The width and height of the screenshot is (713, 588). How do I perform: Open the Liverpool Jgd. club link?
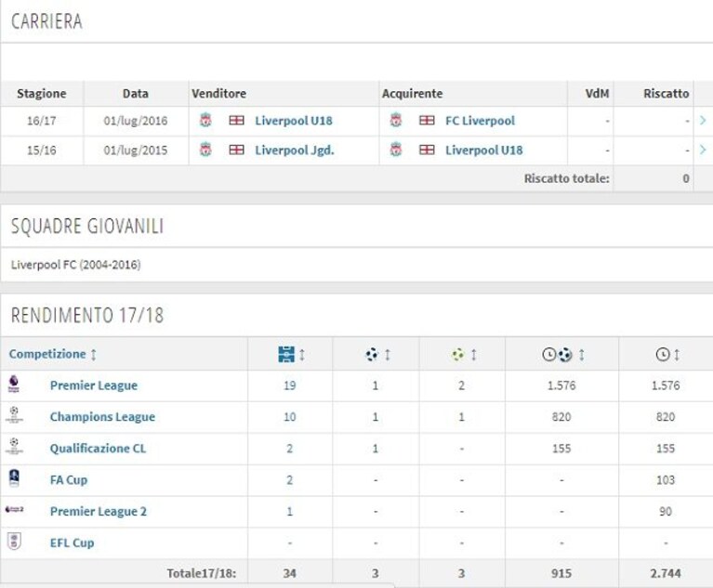click(x=294, y=150)
